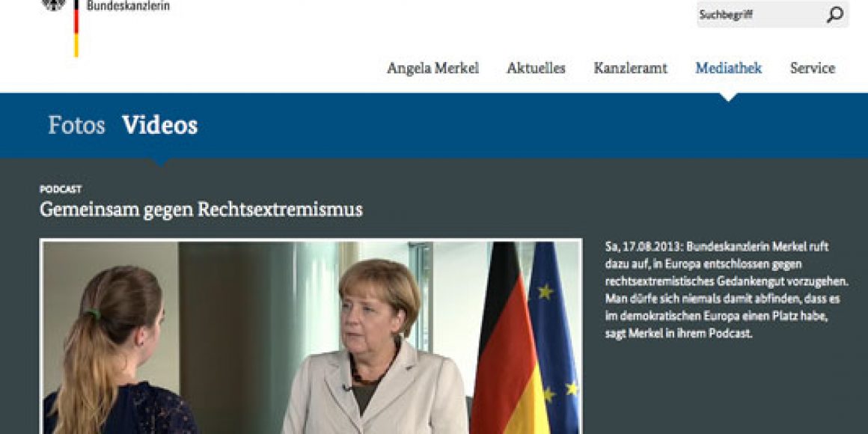Open the Service menu
Image resolution: width=868 pixels, height=434 pixels.
(x=813, y=68)
